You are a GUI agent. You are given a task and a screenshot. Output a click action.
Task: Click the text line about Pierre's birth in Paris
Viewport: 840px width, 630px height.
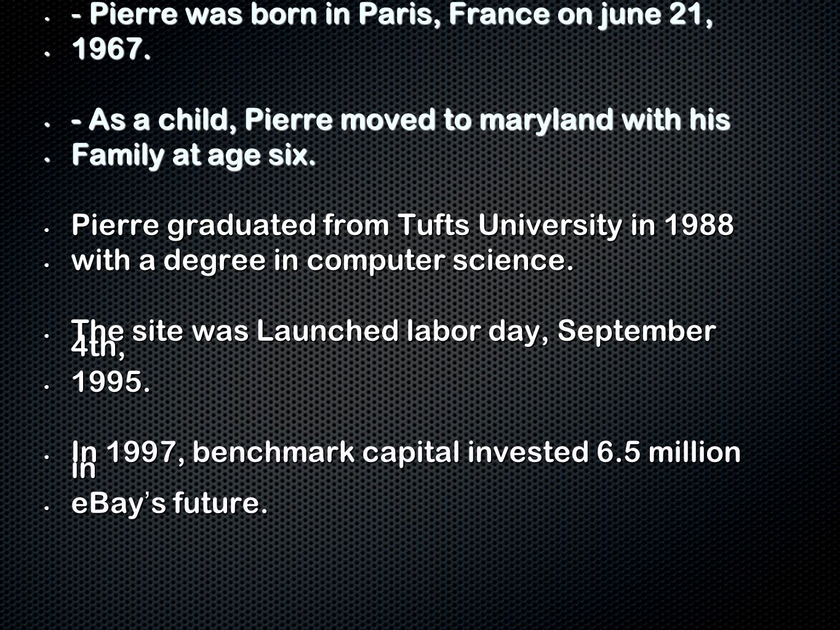[392, 15]
